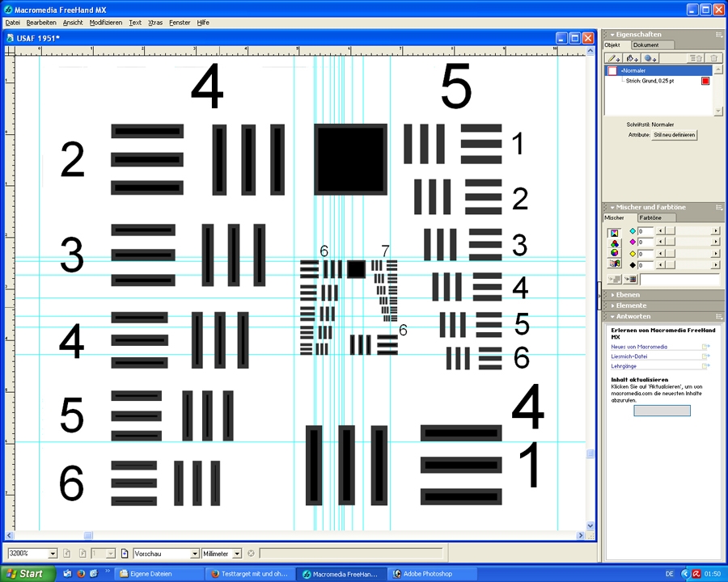
Task: Collapse the Antworten panel
Action: click(x=633, y=316)
